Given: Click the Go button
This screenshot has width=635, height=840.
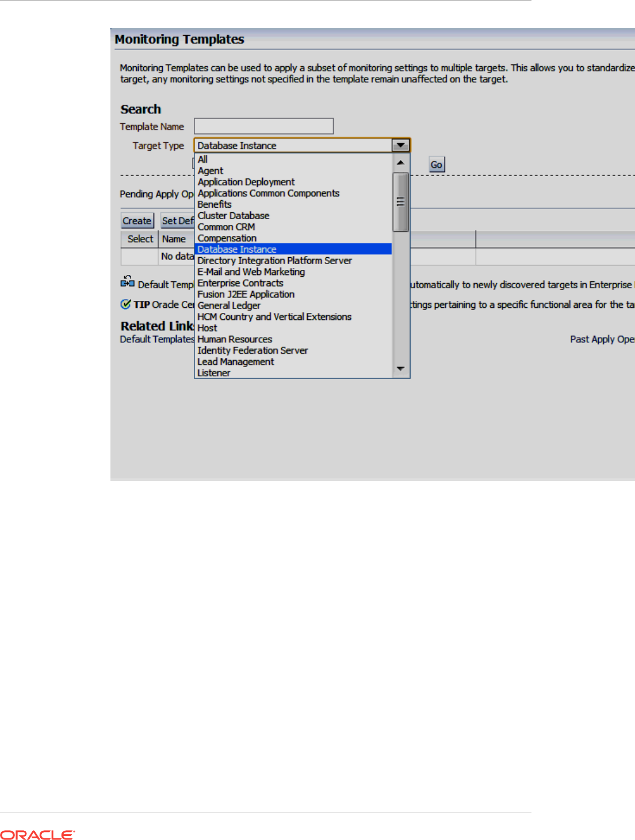Looking at the screenshot, I should point(437,165).
